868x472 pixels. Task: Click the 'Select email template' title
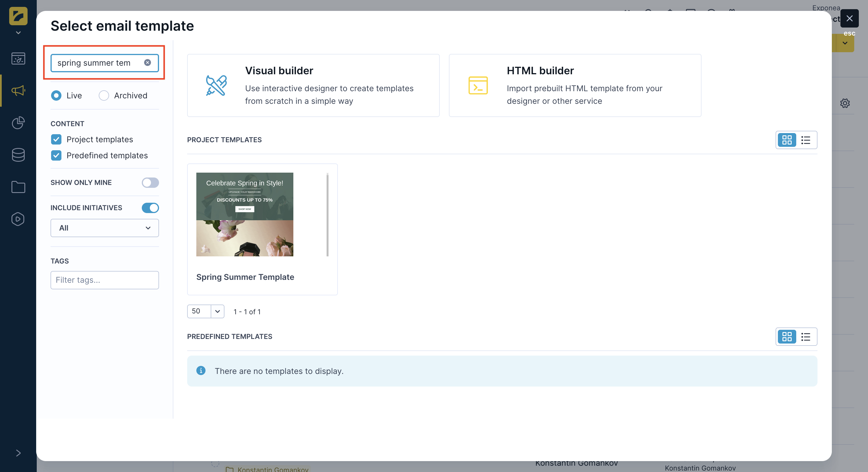tap(122, 26)
